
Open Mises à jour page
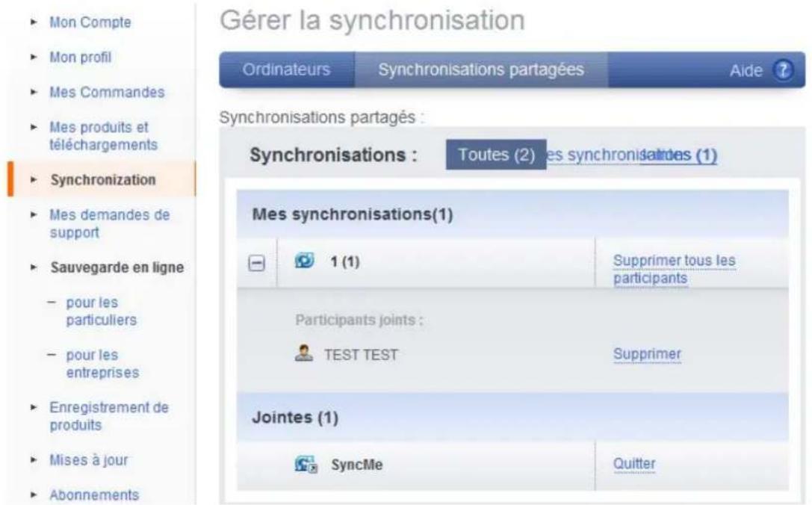click(x=89, y=460)
